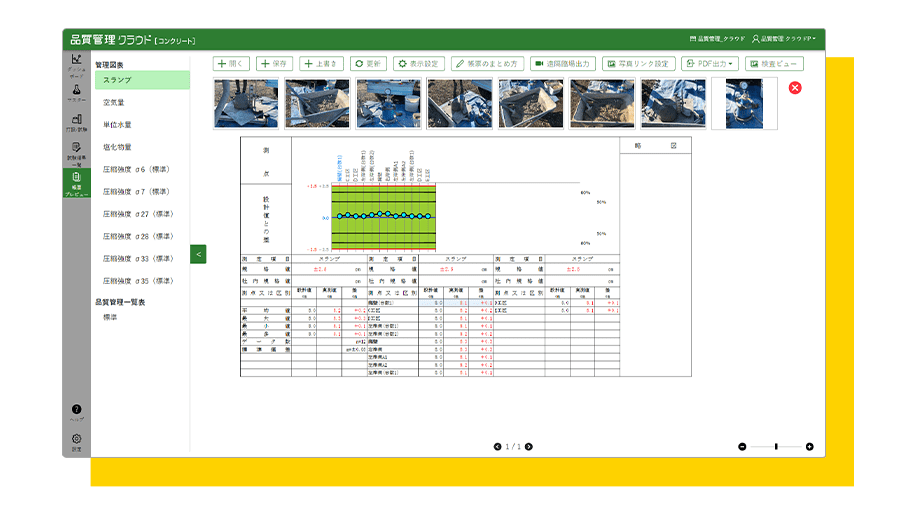Screen dimensions: 916x515
Task: Click the 保存 toolbar button
Action: pyautogui.click(x=274, y=64)
